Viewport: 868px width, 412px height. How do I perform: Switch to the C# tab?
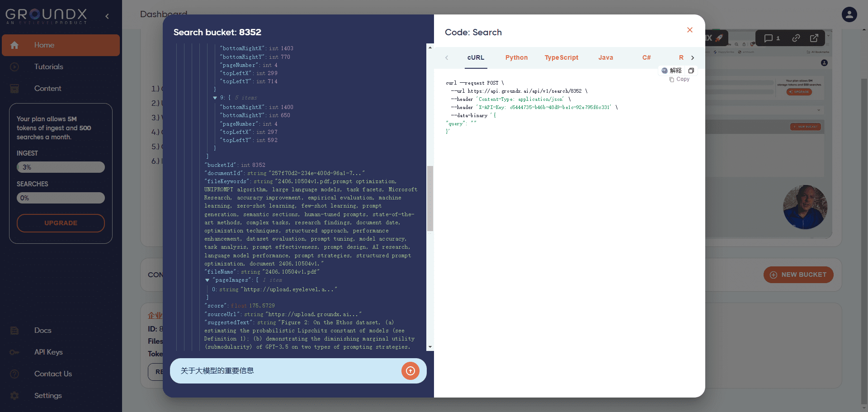coord(646,58)
